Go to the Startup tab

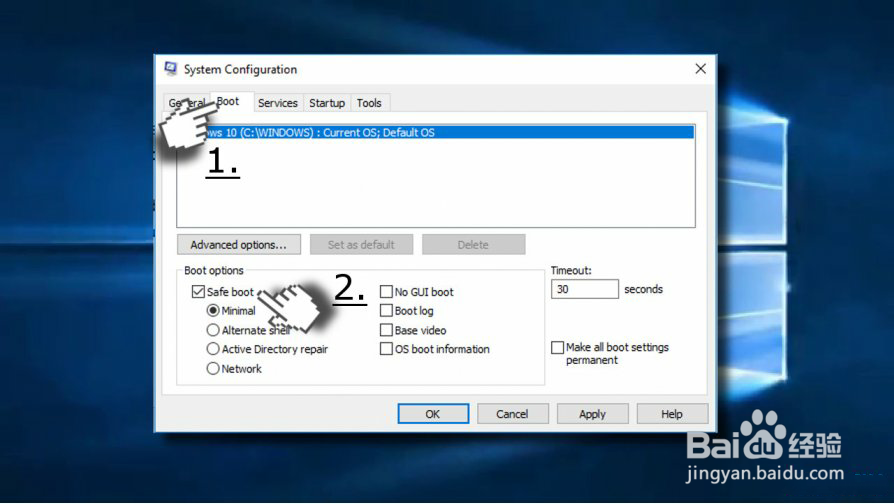[327, 103]
